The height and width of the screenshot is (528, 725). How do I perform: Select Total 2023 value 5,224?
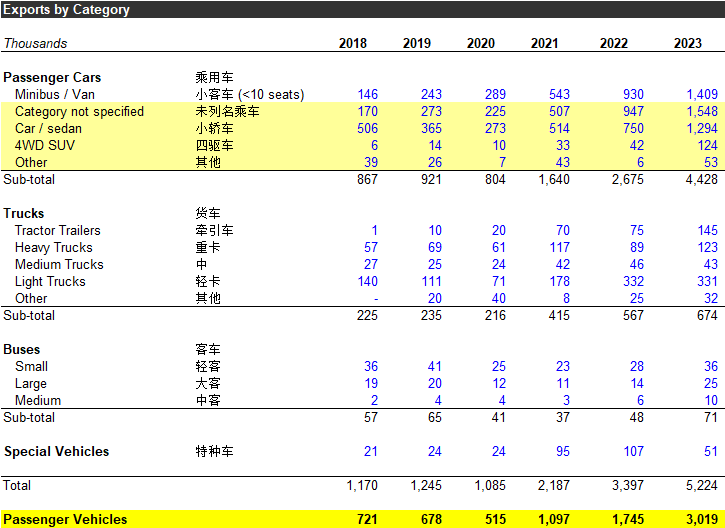click(702, 485)
